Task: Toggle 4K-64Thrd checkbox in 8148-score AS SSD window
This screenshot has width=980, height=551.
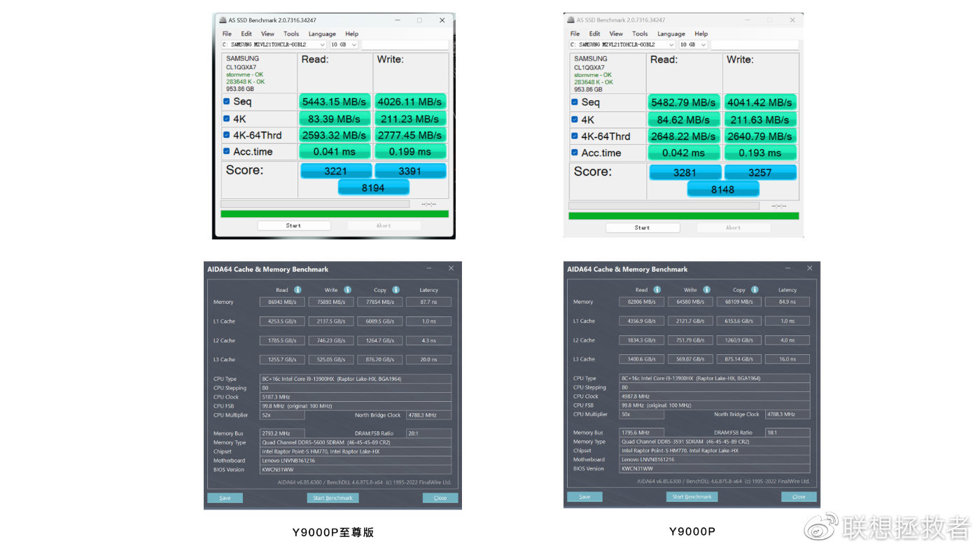Action: click(575, 136)
